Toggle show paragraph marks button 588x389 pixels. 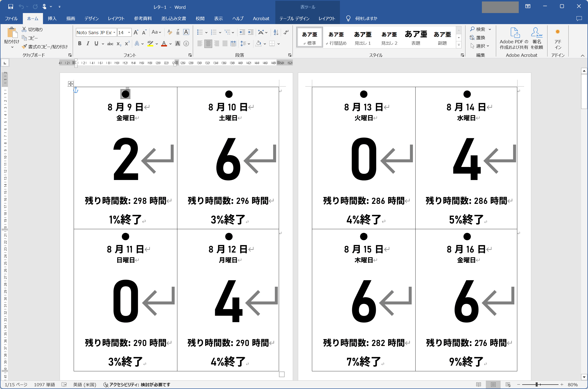(x=286, y=32)
